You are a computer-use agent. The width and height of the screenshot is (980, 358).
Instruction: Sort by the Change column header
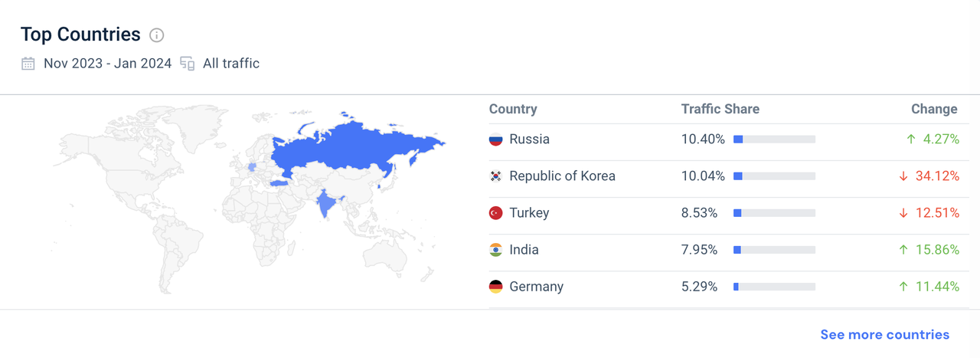pyautogui.click(x=934, y=109)
